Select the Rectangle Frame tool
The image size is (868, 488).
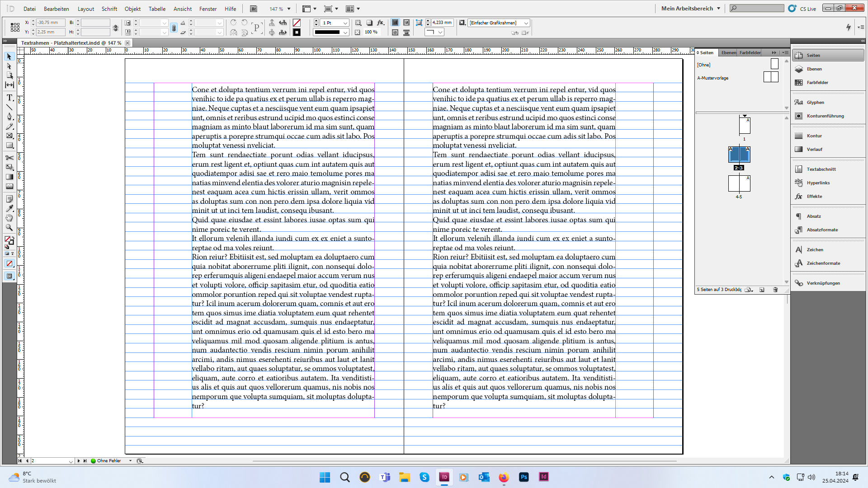point(9,136)
